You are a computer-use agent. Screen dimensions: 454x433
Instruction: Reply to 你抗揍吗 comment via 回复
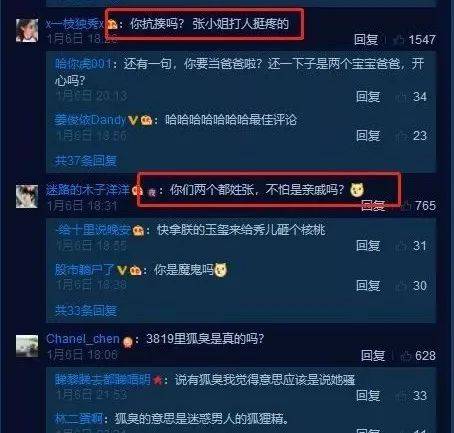tap(366, 40)
